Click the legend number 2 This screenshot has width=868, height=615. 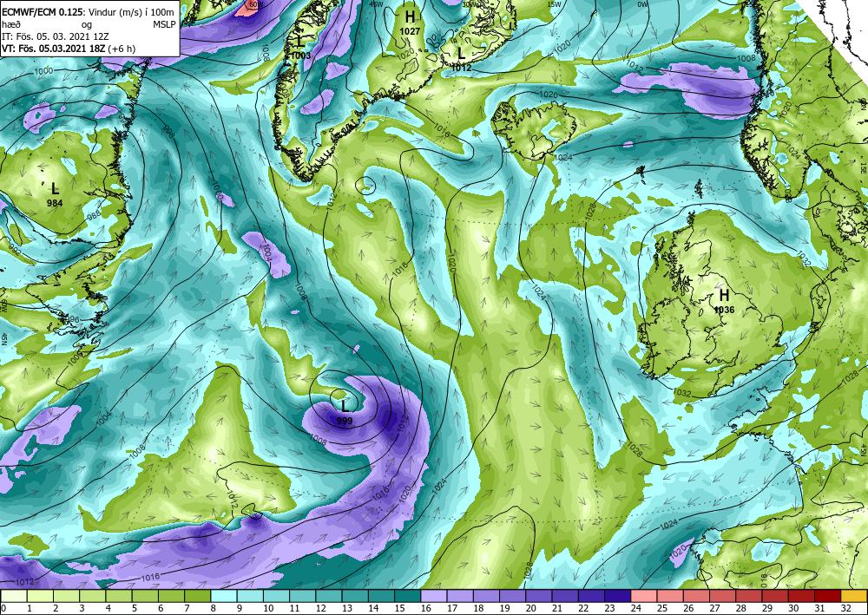click(56, 609)
